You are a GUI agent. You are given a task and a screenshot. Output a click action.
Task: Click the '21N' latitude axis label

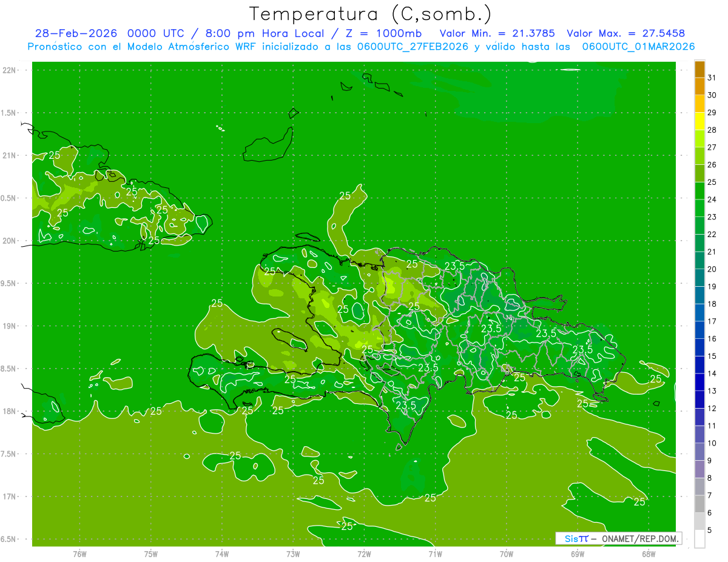[x=9, y=156]
